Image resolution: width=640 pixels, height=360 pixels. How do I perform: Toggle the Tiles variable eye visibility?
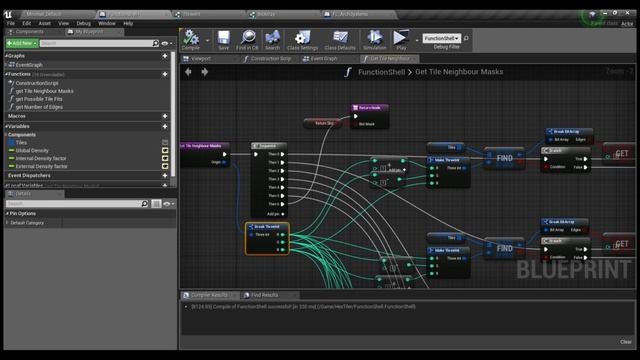[165, 142]
